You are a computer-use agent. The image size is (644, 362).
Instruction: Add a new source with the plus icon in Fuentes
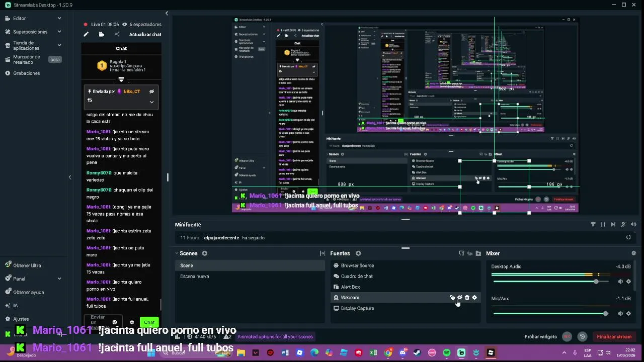pyautogui.click(x=358, y=253)
